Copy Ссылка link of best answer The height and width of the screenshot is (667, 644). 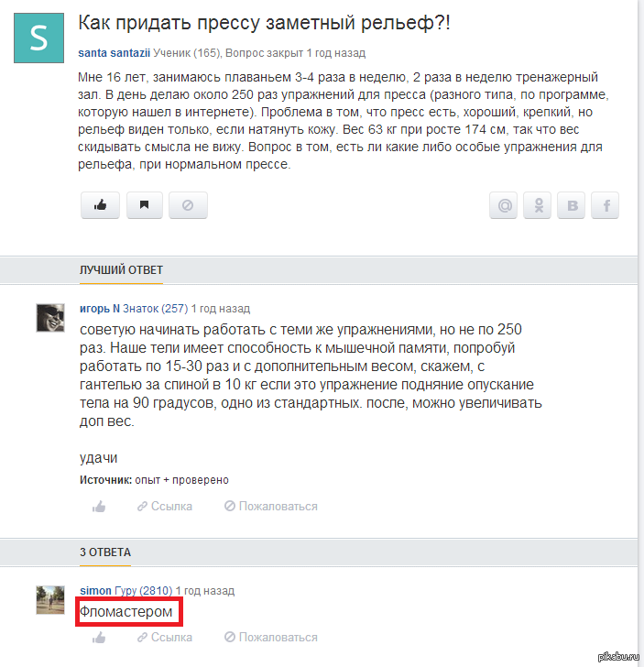coord(165,506)
